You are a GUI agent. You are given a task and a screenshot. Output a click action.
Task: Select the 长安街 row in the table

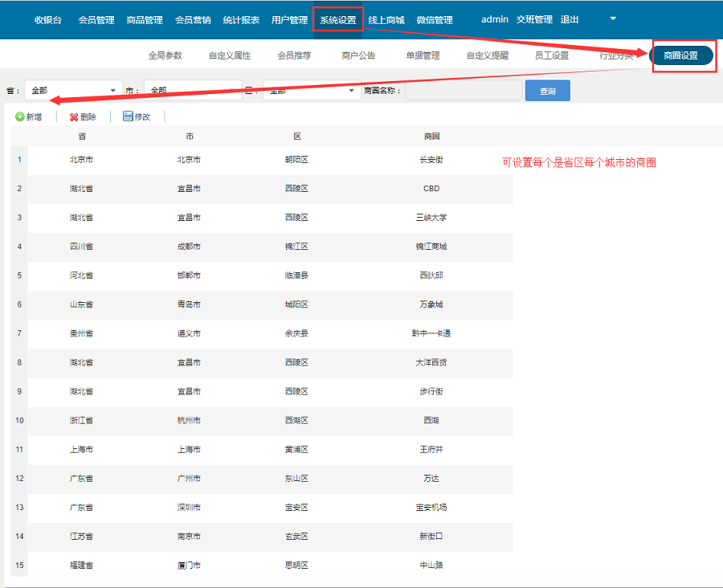pyautogui.click(x=431, y=160)
